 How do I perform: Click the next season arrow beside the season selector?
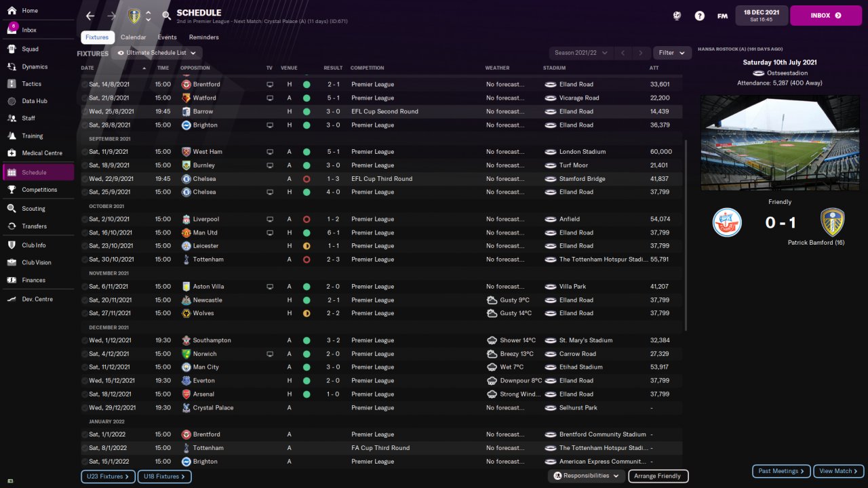641,53
